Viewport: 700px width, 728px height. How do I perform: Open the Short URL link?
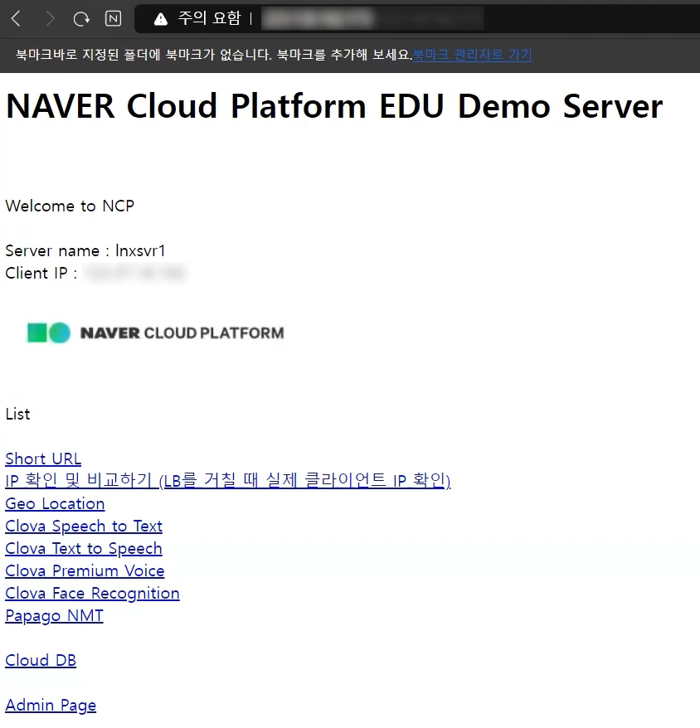[43, 459]
